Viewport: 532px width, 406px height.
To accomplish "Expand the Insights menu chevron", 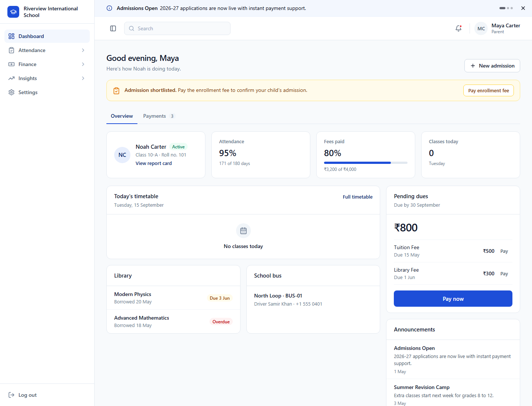I will click(x=83, y=78).
